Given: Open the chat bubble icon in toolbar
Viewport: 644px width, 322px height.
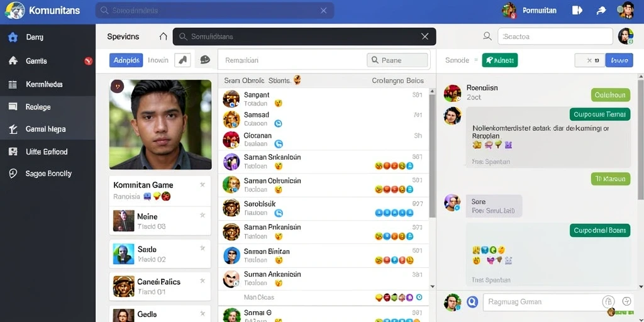Looking at the screenshot, I should [x=205, y=60].
